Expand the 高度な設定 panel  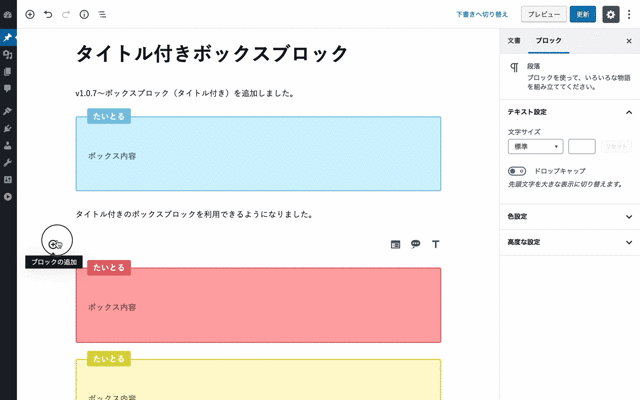point(569,242)
